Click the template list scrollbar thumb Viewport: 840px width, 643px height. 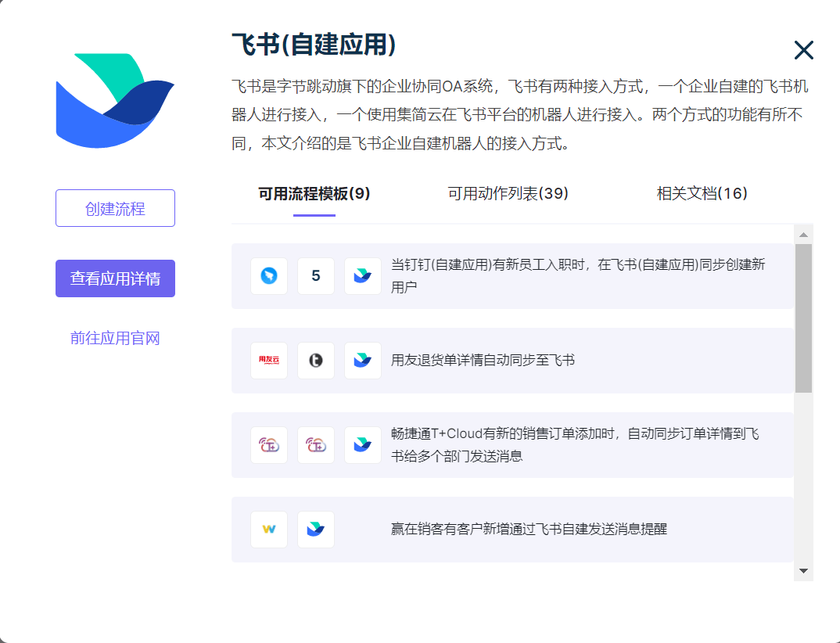click(x=803, y=319)
